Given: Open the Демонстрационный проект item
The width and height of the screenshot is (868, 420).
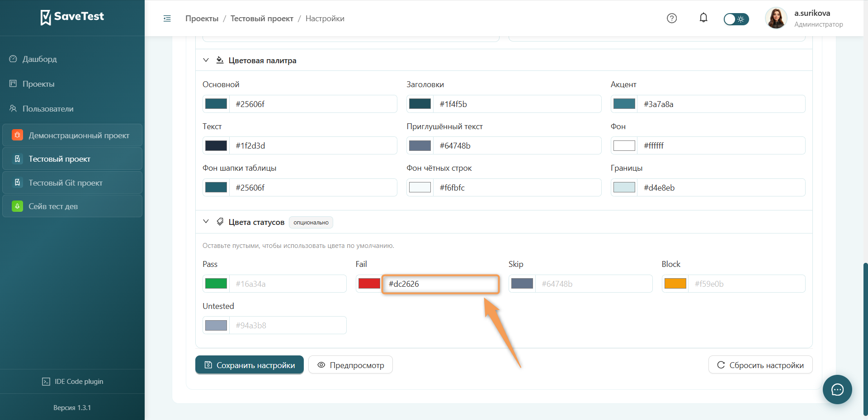Looking at the screenshot, I should pos(72,135).
